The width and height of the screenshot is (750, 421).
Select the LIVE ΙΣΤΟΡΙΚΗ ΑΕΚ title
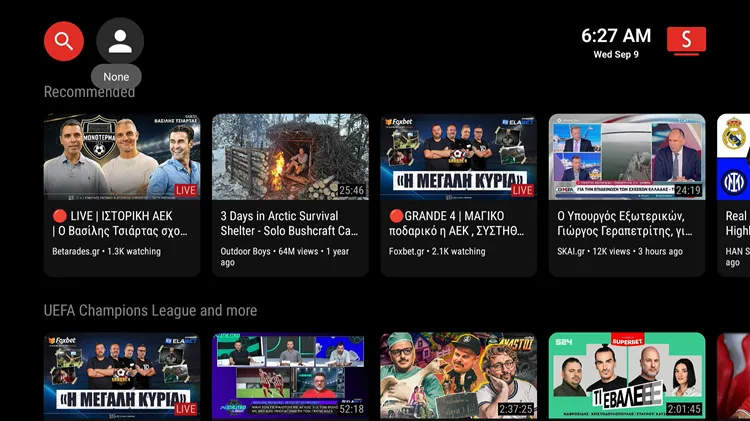(120, 223)
